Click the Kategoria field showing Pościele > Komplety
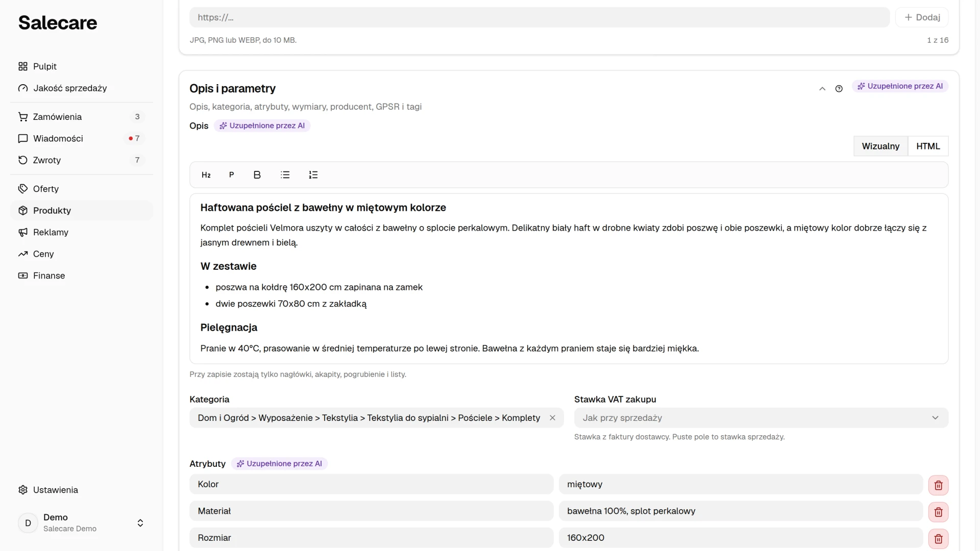This screenshot has height=551, width=980. pos(376,418)
